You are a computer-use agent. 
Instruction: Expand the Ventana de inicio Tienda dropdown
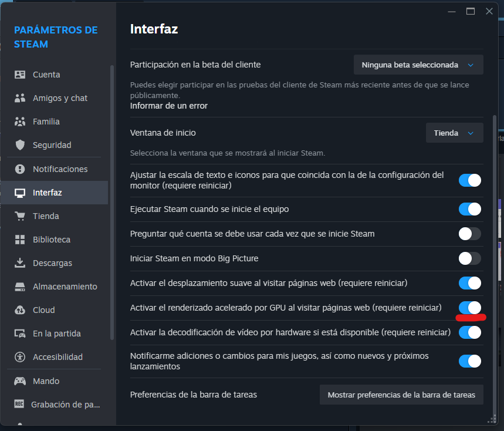tap(454, 133)
